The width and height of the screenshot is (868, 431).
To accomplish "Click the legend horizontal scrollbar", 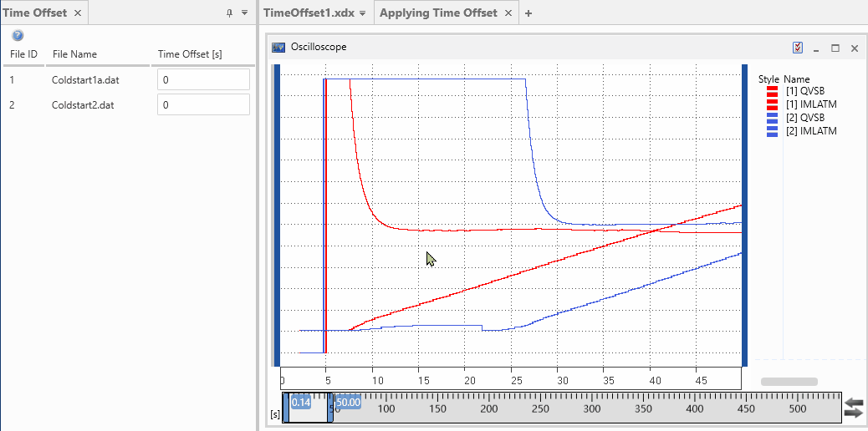I will [x=789, y=382].
